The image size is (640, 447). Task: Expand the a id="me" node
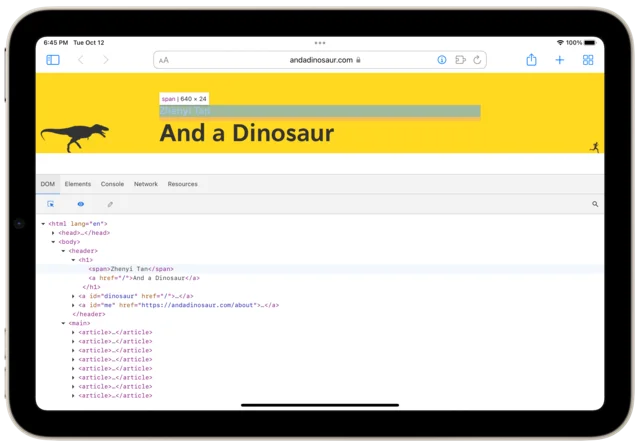[73, 305]
